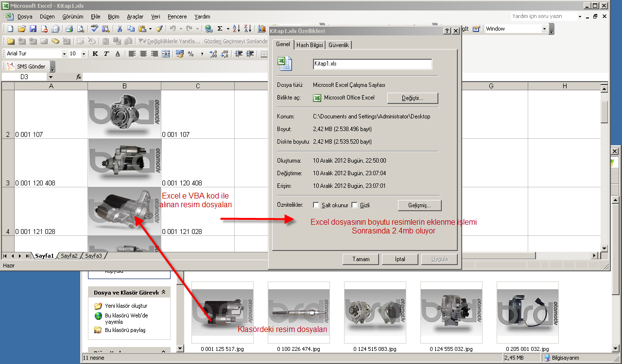
Task: Click the help button in Properties title bar
Action: 447,31
